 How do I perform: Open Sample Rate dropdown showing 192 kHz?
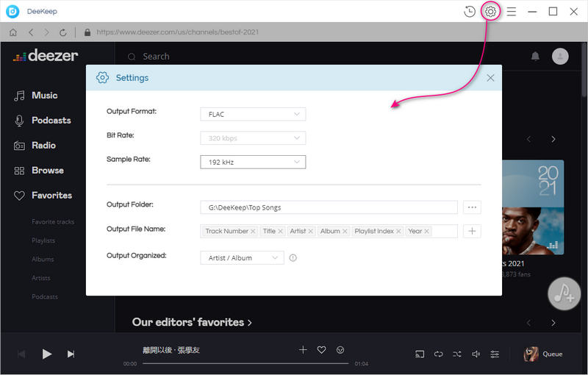coord(253,162)
